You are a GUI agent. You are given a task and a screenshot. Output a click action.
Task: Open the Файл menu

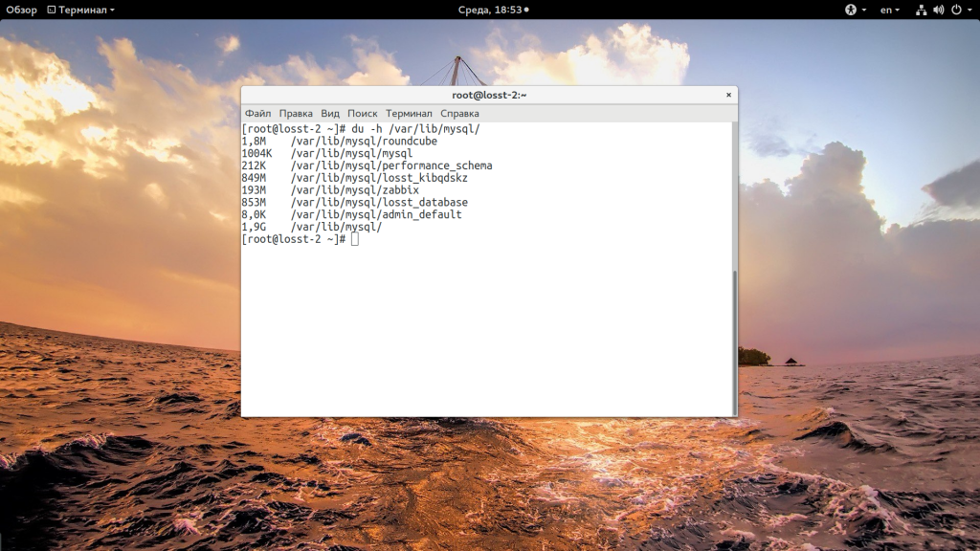pyautogui.click(x=257, y=113)
